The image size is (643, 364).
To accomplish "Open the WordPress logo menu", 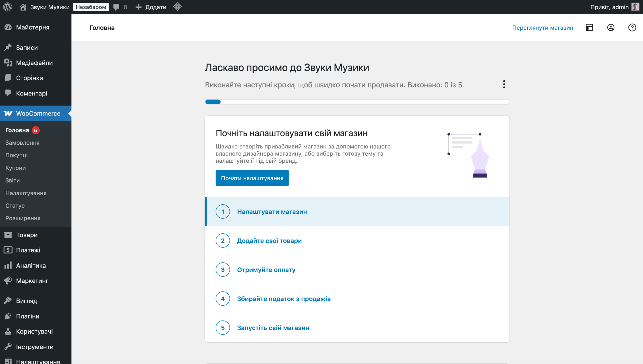I will coord(8,7).
